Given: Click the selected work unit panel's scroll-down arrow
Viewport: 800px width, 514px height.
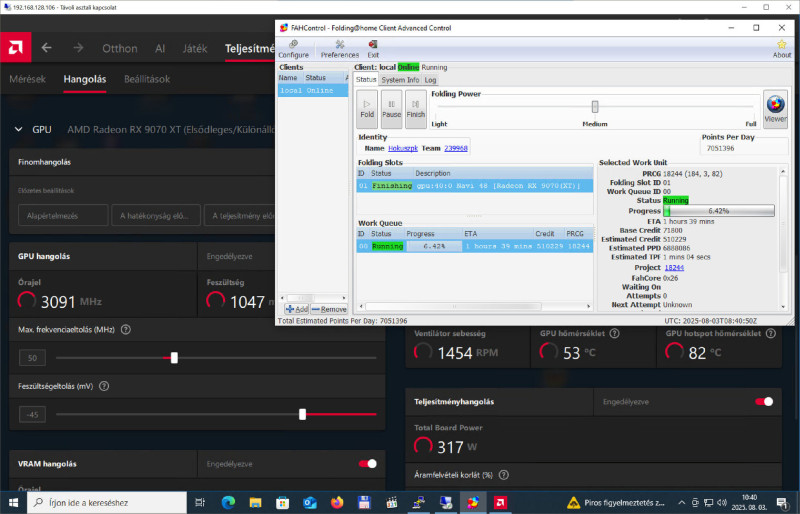Looking at the screenshot, I should [783, 306].
